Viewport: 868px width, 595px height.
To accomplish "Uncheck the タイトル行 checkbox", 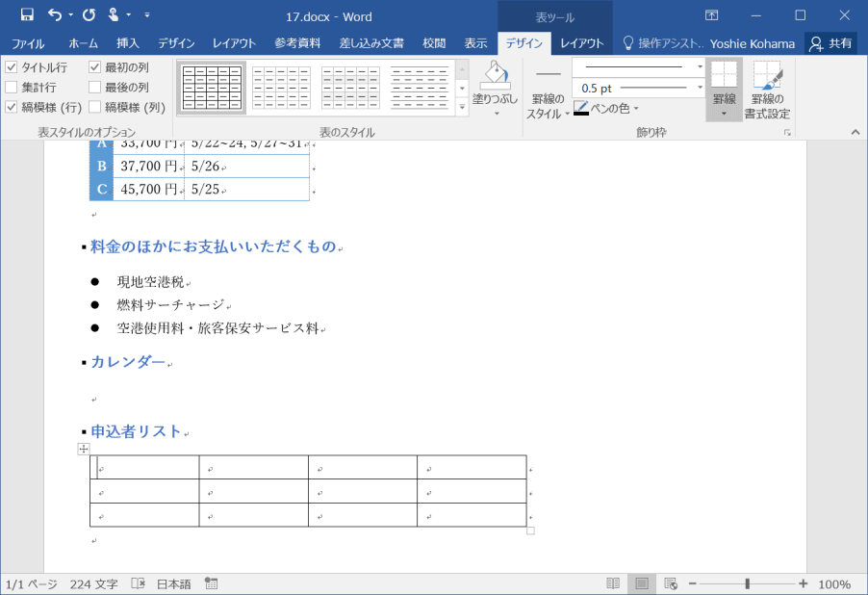I will point(12,67).
